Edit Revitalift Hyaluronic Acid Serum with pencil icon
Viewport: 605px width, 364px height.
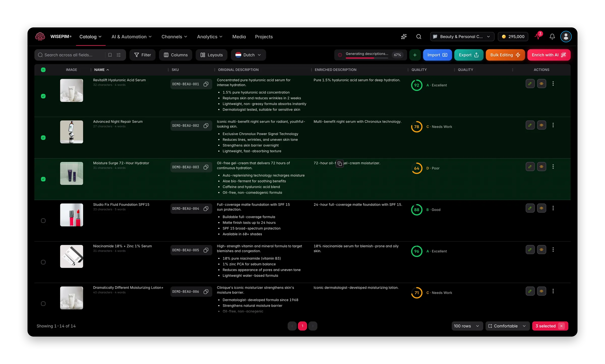(x=530, y=84)
